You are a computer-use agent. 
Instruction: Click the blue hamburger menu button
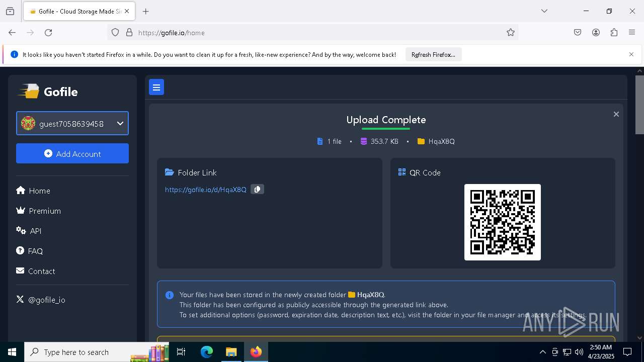[x=156, y=87]
